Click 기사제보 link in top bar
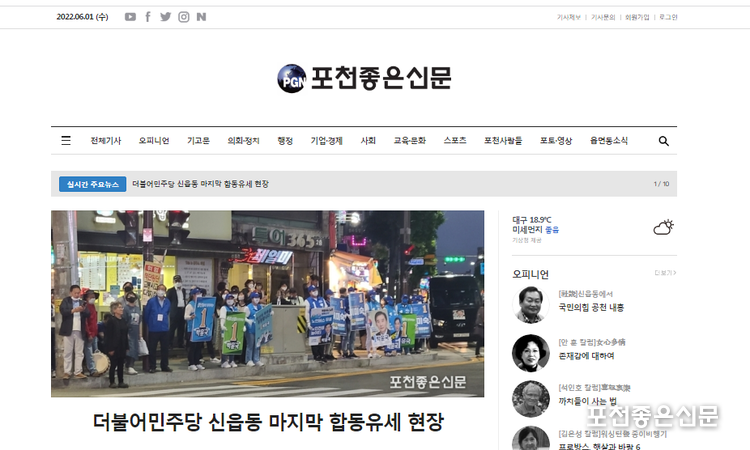Screen dimensions: 750x450 569,17
